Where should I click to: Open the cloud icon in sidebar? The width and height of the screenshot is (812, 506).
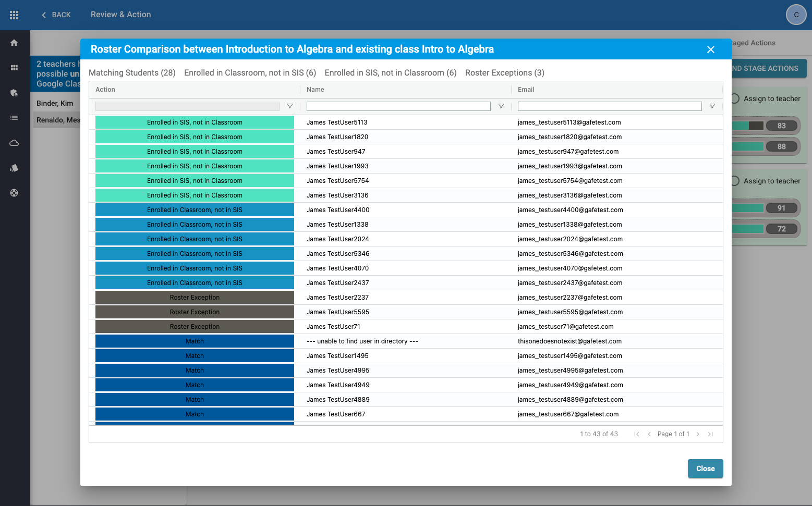14,143
